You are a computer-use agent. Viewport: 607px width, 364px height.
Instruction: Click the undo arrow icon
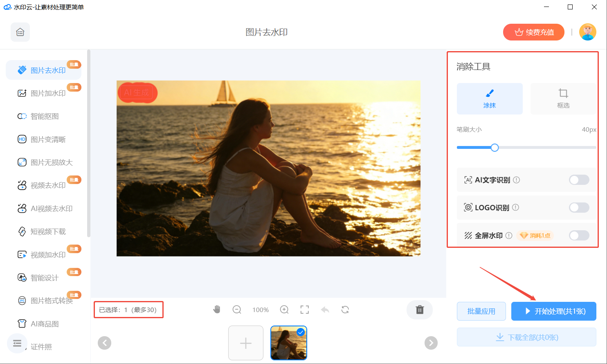(325, 310)
